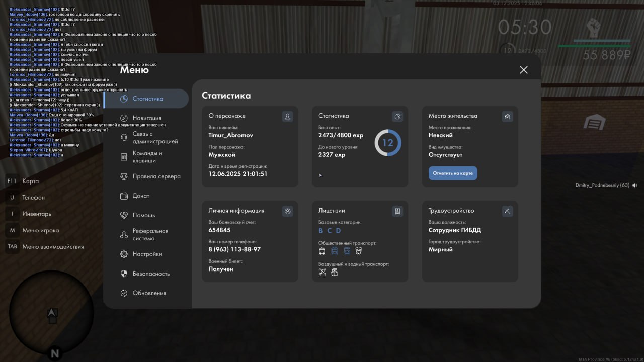This screenshot has width=644, height=362.
Task: Click the experience value 2473/4800 exp
Action: (x=341, y=135)
